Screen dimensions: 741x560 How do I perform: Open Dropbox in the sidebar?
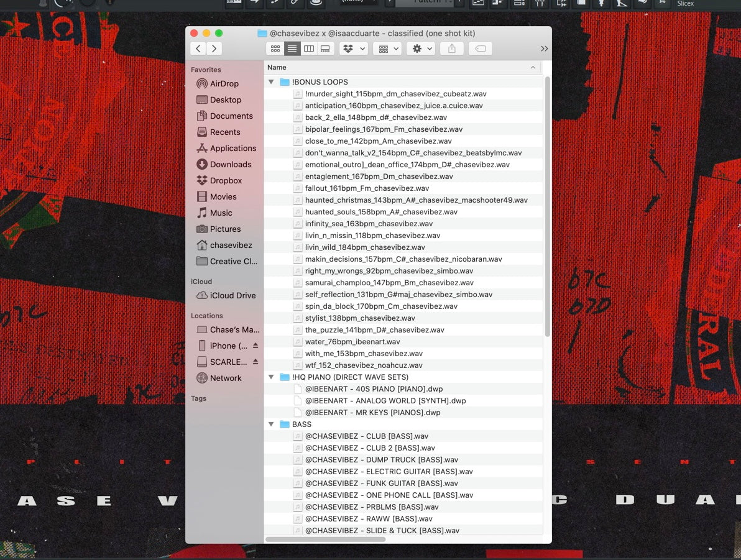(x=226, y=180)
